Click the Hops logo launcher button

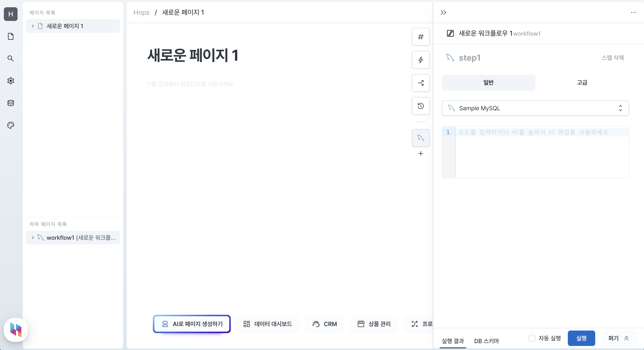pyautogui.click(x=16, y=329)
